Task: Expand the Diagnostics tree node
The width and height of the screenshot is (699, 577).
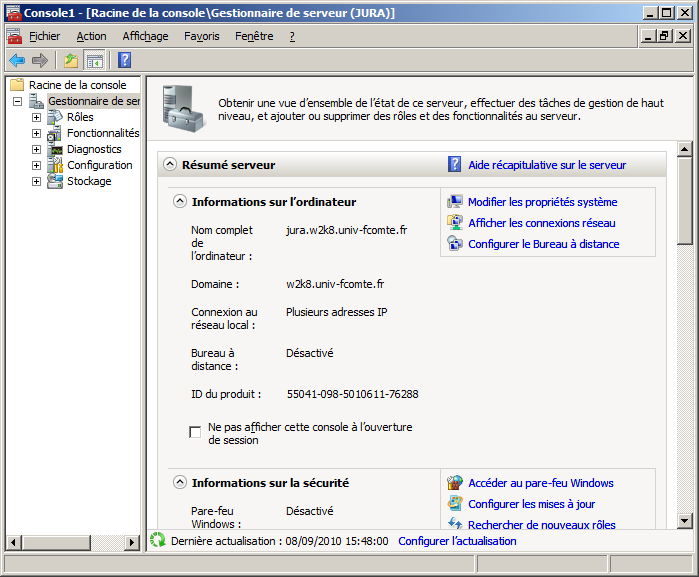Action: pos(37,149)
